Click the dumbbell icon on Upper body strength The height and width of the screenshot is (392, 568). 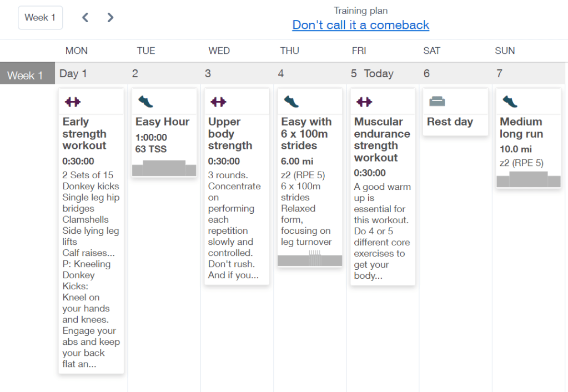(218, 102)
